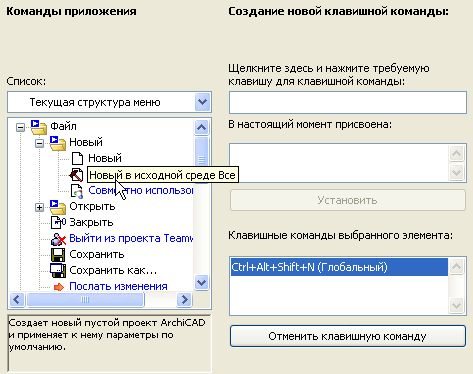Click the hammer icon for Новый в исходной среде
Image resolution: width=473 pixels, height=374 pixels.
point(76,175)
